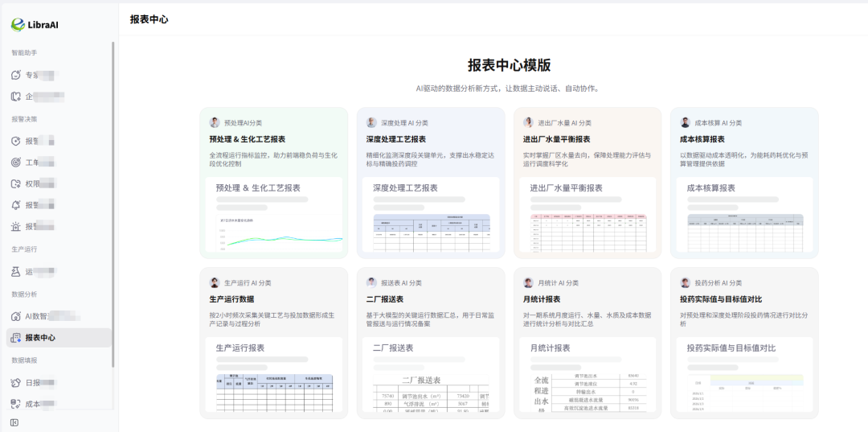Click the 预处理 & 生化工艺报表 line-chart preview
This screenshot has width=868, height=432.
pyautogui.click(x=281, y=232)
